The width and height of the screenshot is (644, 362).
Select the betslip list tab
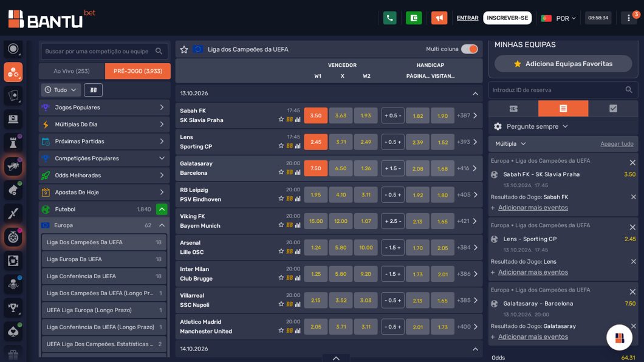[563, 108]
